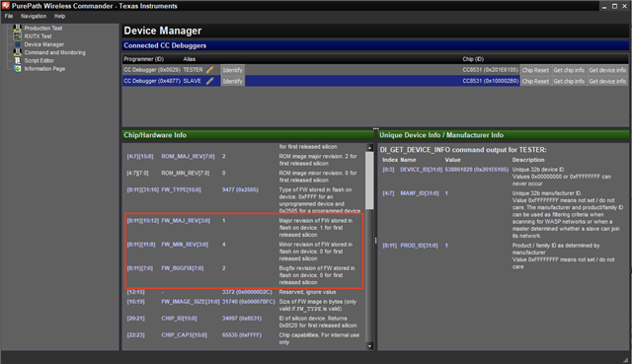Click TESTER chip ID CC8531 (0x201E6105)
This screenshot has width=632, height=364.
pos(490,70)
